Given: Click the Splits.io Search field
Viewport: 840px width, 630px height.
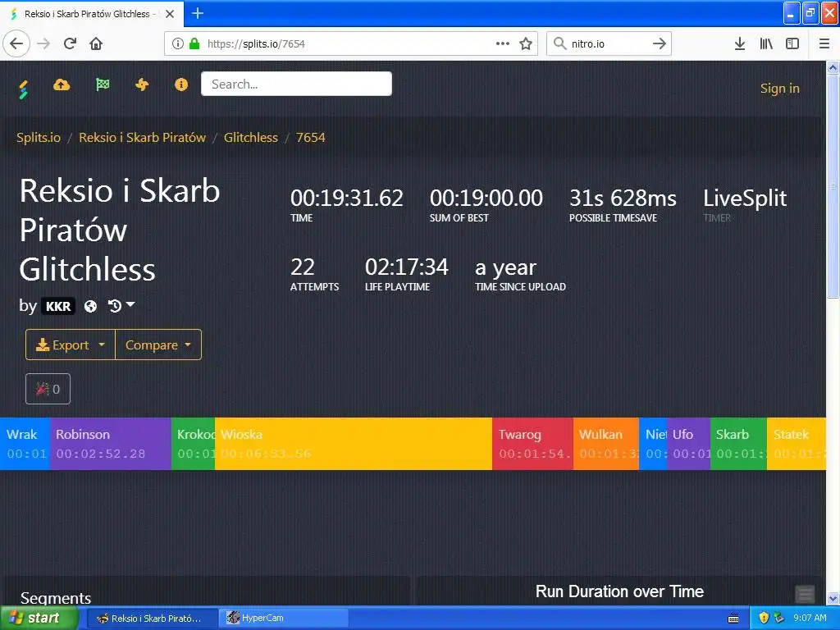Looking at the screenshot, I should 296,84.
